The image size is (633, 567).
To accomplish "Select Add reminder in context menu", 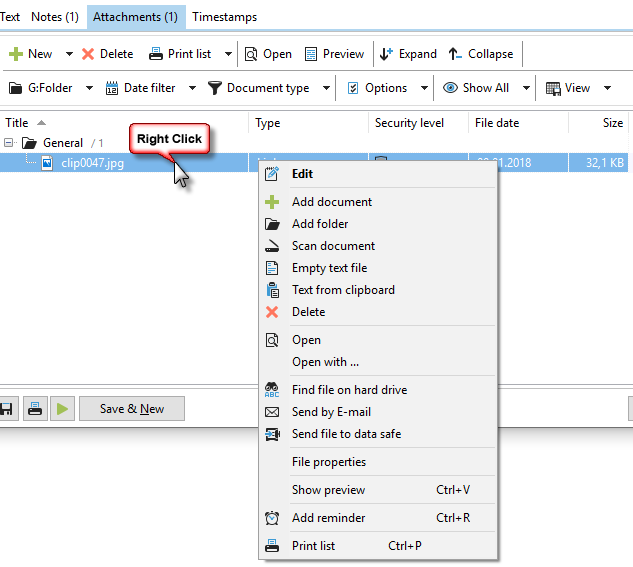I will pyautogui.click(x=328, y=518).
